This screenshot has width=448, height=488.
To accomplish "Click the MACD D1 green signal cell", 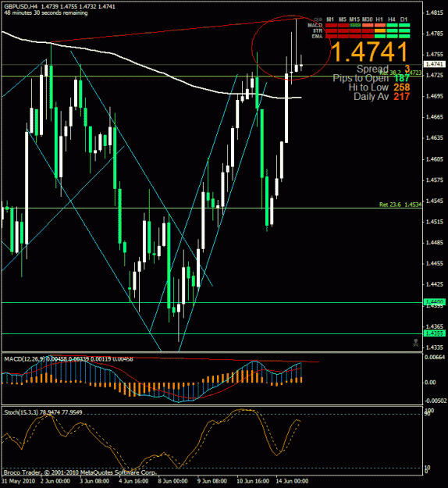I will click(404, 25).
